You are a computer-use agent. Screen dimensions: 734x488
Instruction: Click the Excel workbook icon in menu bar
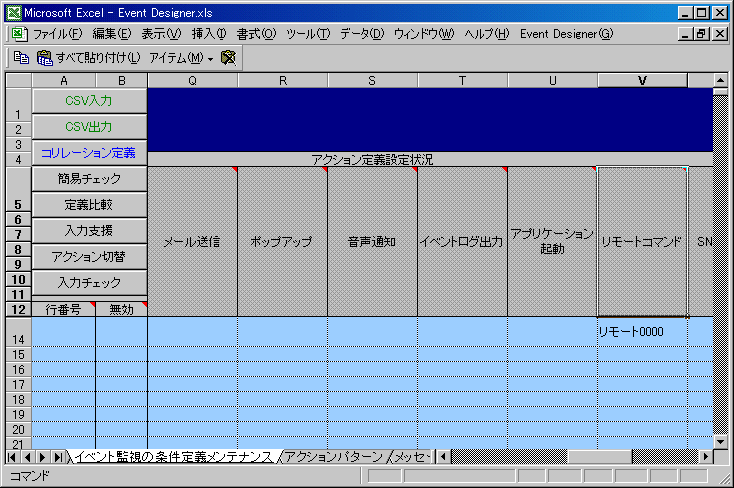17,34
